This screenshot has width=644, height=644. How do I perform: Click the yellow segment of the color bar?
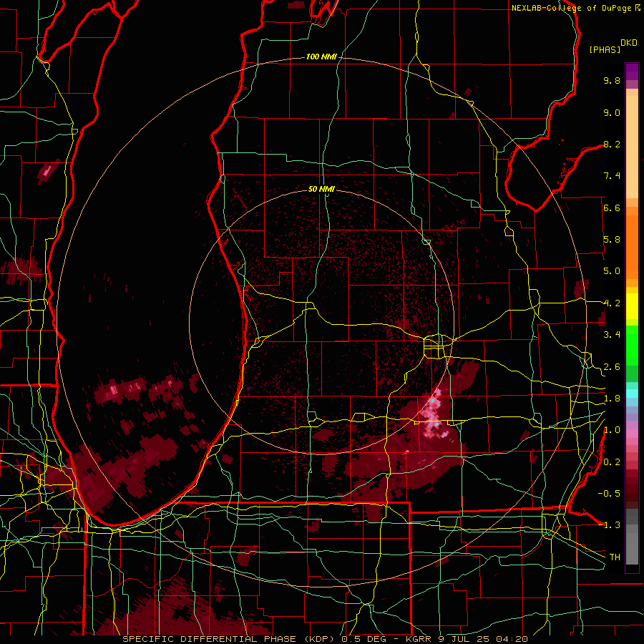(x=632, y=306)
